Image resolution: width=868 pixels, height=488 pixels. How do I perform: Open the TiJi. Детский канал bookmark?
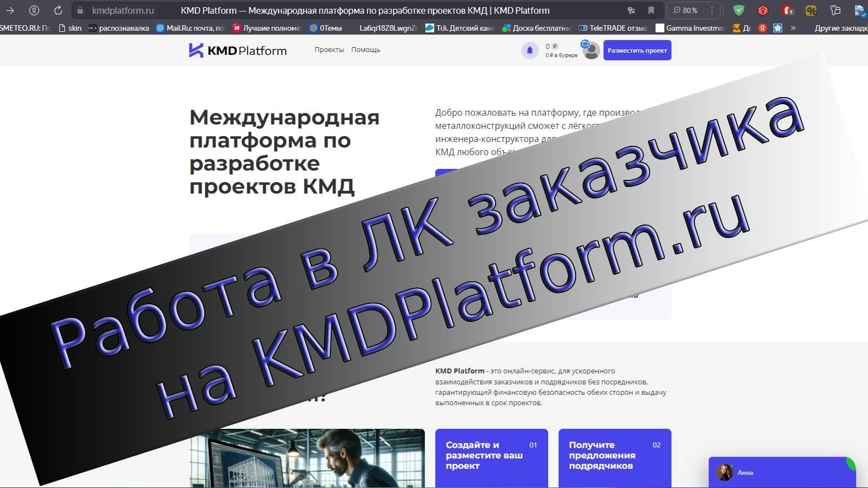click(460, 28)
